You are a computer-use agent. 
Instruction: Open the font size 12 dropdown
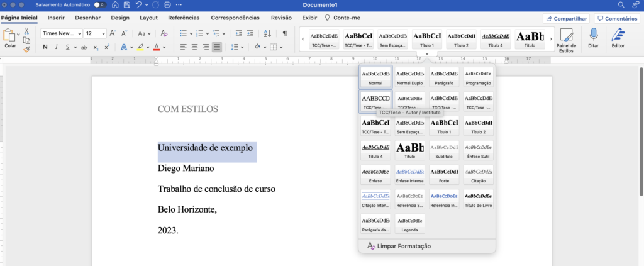click(x=95, y=33)
